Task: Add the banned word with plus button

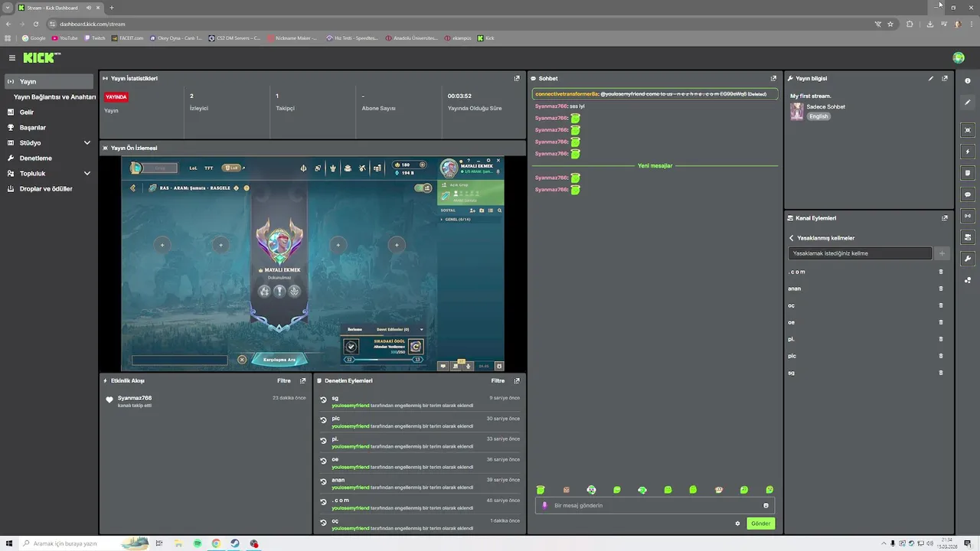Action: coord(942,253)
